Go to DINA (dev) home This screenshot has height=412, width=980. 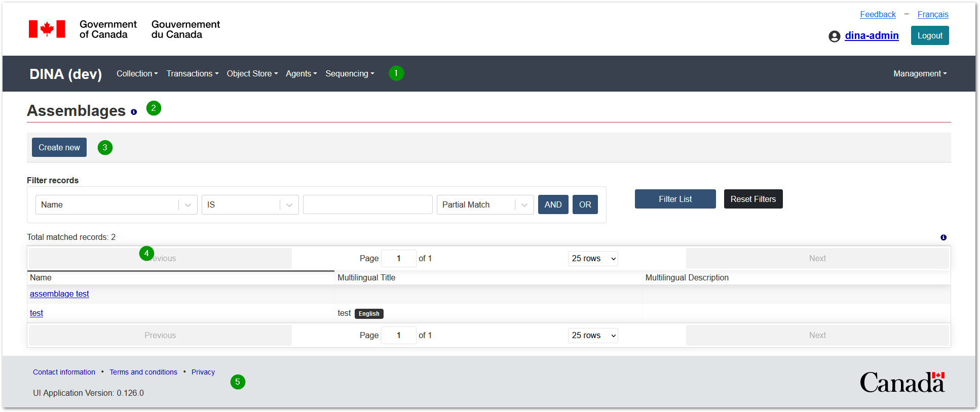click(66, 74)
